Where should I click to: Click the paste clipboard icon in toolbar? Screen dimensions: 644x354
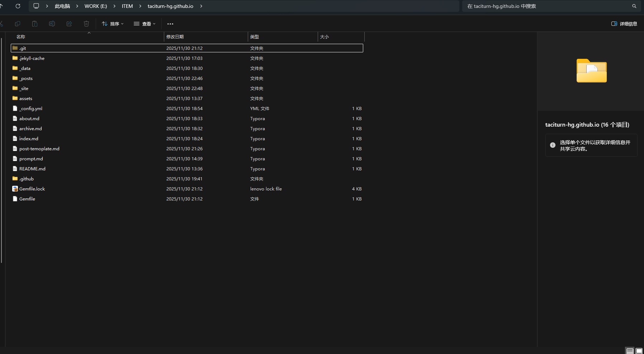click(35, 24)
